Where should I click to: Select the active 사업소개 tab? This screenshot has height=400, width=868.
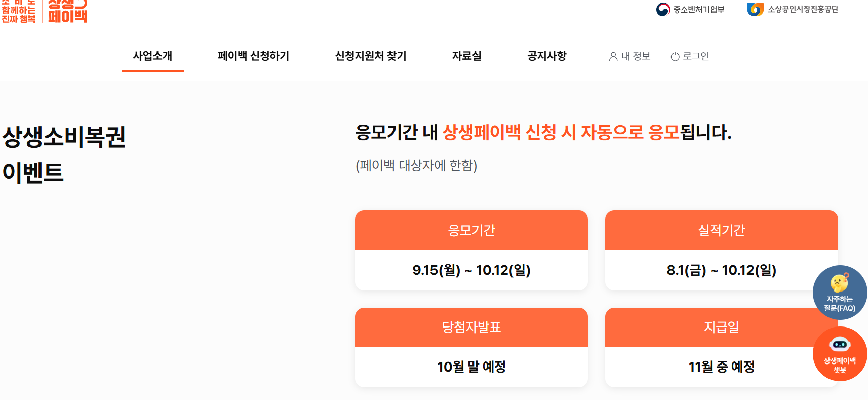tap(152, 56)
